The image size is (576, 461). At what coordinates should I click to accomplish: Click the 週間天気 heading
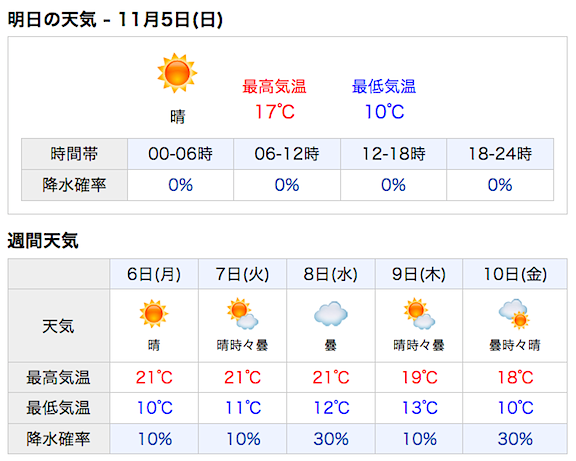click(43, 241)
